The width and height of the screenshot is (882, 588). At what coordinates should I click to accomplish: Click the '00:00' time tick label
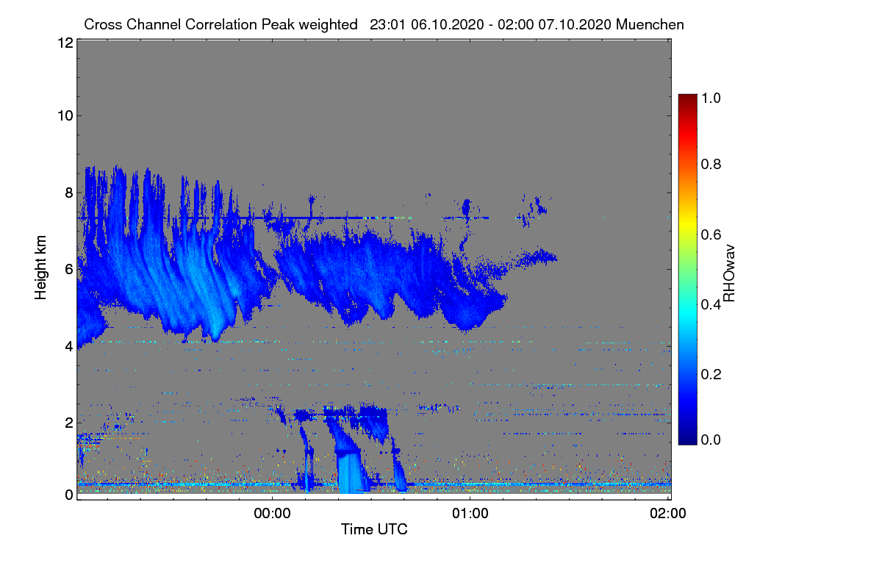pyautogui.click(x=273, y=514)
